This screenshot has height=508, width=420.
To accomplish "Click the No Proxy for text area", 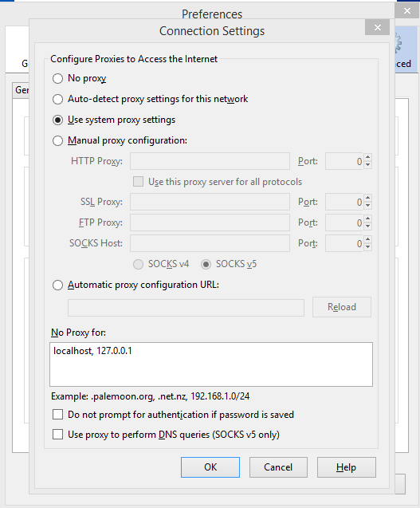I will (211, 364).
